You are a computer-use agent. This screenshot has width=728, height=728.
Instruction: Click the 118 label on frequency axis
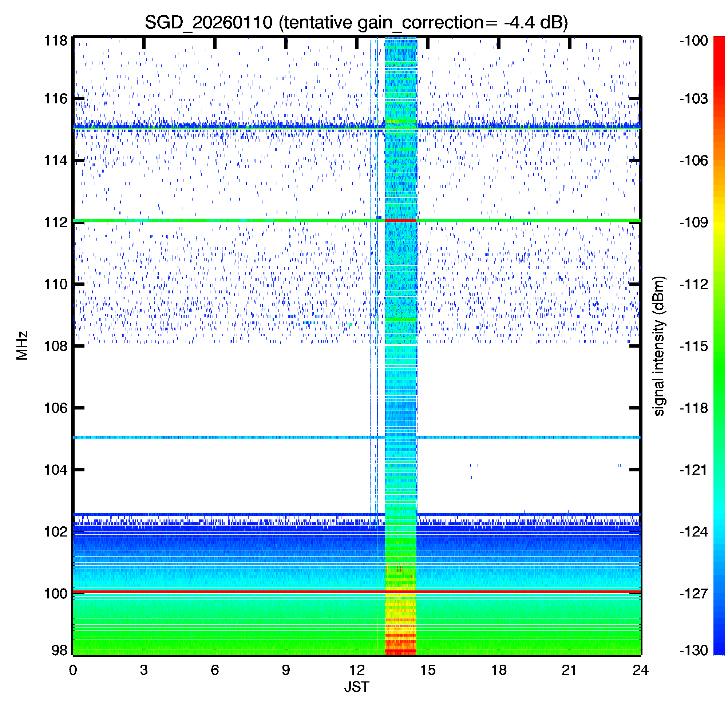[55, 41]
